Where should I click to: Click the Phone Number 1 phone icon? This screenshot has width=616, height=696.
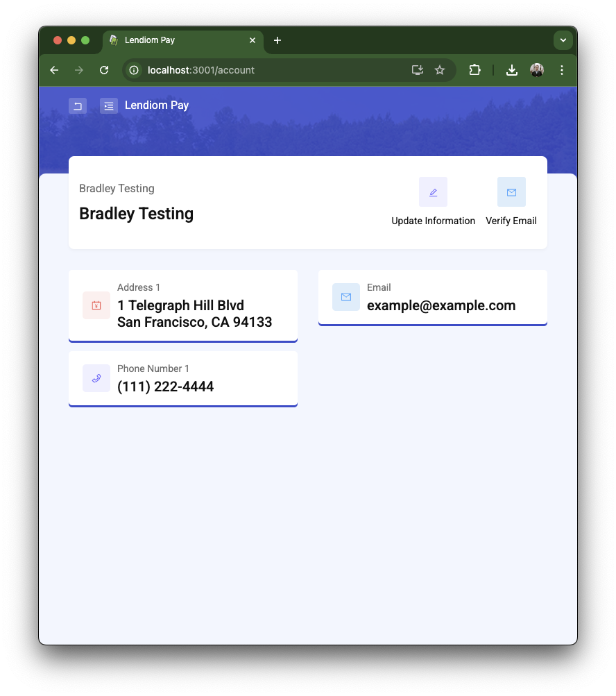point(96,378)
